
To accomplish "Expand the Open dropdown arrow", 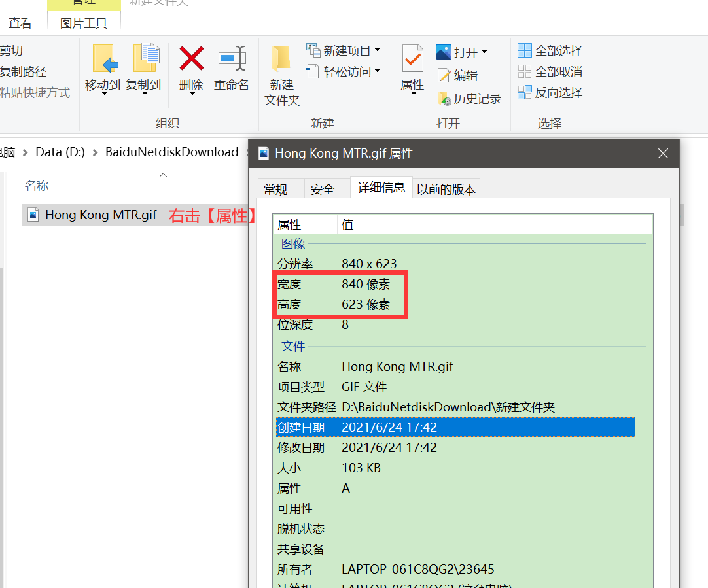I will click(x=484, y=52).
